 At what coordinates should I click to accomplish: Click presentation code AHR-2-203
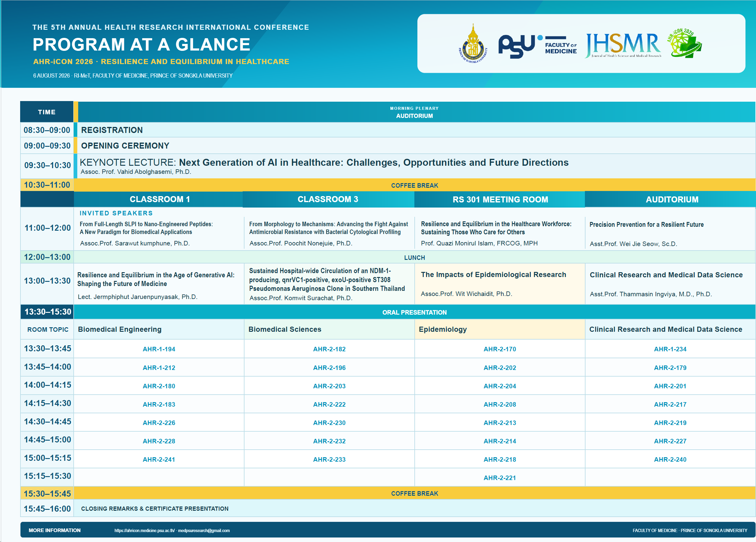coord(329,386)
